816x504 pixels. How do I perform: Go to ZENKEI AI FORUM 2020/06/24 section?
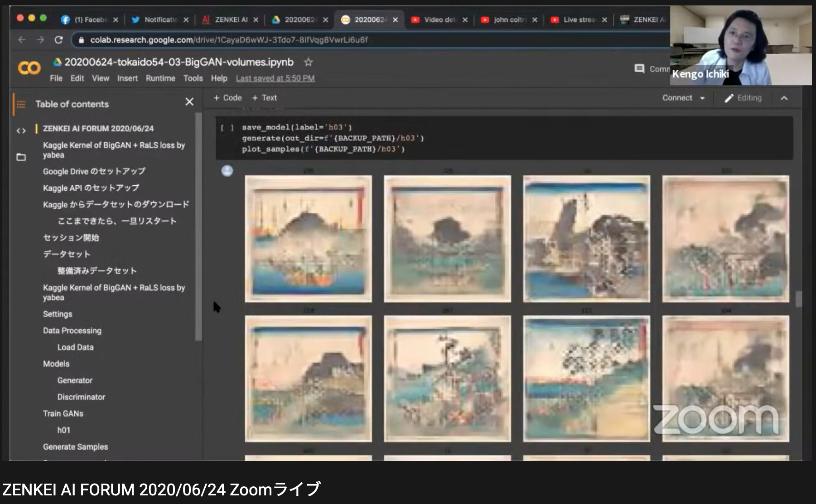[x=98, y=129]
